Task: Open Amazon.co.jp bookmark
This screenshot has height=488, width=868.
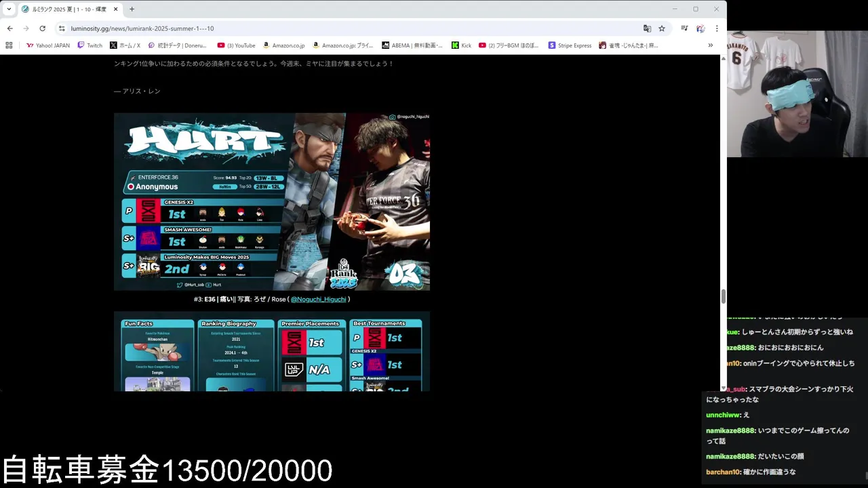Action: pyautogui.click(x=283, y=45)
